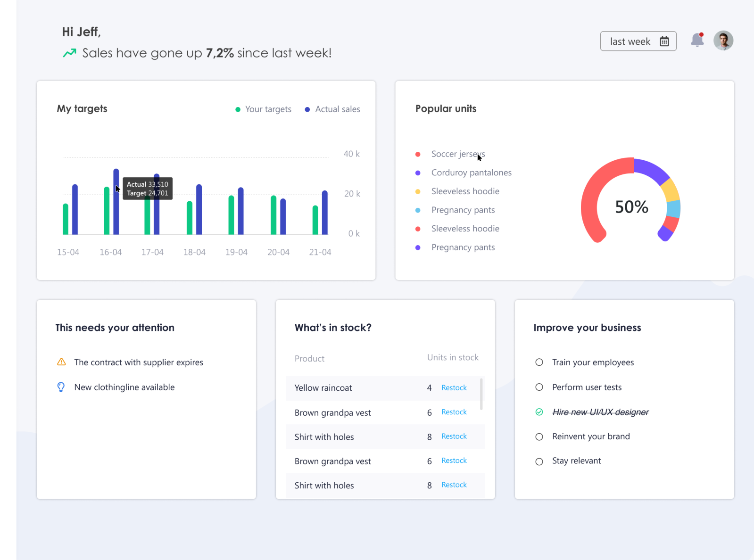Click the warning triangle icon for supplier contract
Image resolution: width=754 pixels, height=560 pixels.
(61, 362)
